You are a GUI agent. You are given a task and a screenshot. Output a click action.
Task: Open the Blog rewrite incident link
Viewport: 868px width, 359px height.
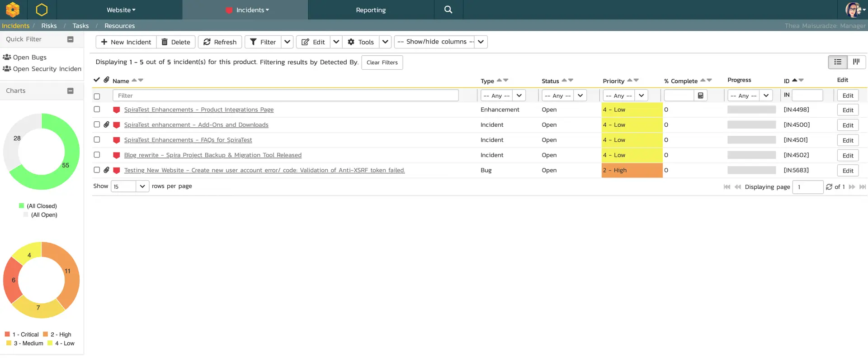(x=212, y=155)
